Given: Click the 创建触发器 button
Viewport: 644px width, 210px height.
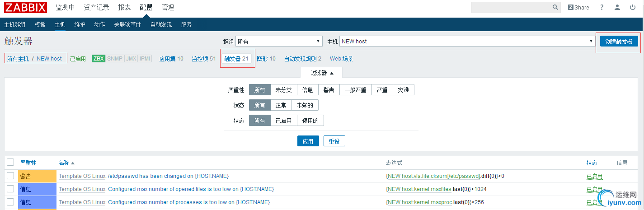Looking at the screenshot, I should point(619,41).
